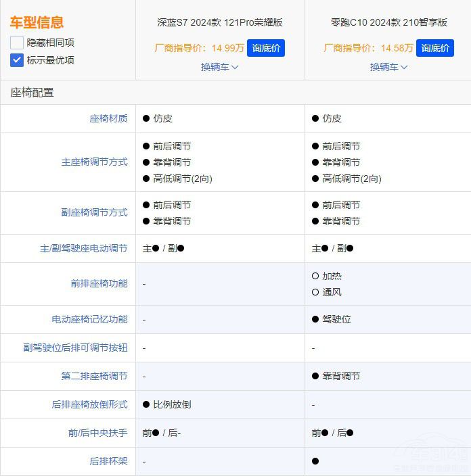Click the 座椅配置 section header
The height and width of the screenshot is (476, 471).
pos(32,93)
